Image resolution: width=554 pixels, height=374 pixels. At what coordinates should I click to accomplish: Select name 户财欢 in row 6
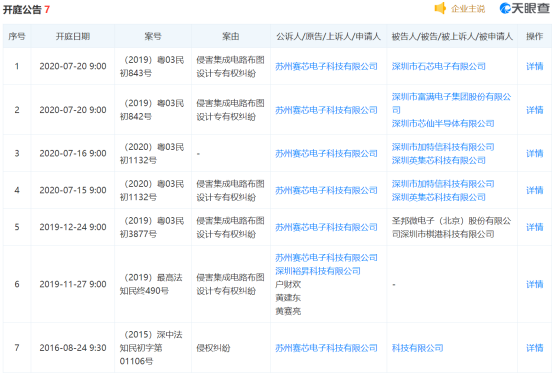coord(288,284)
